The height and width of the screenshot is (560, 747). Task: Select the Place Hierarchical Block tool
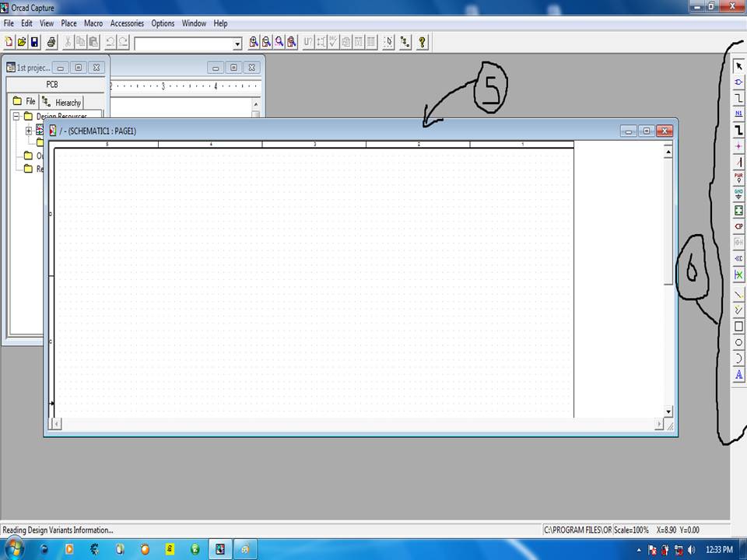tap(738, 211)
